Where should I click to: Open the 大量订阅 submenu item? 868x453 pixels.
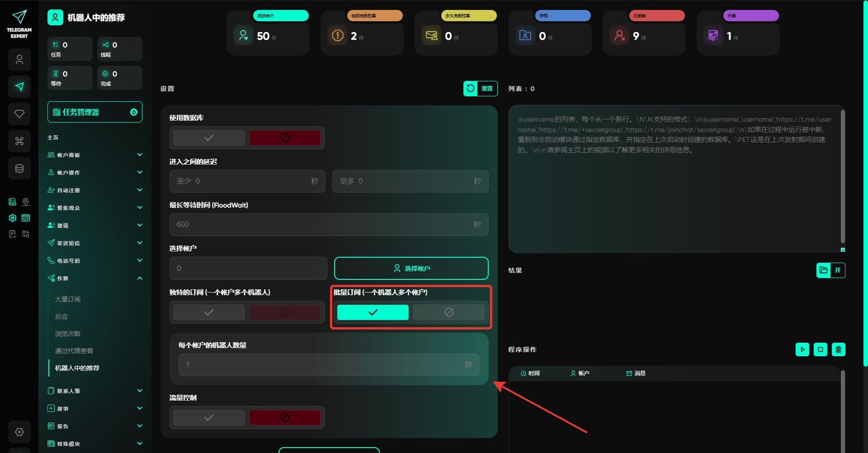[68, 299]
